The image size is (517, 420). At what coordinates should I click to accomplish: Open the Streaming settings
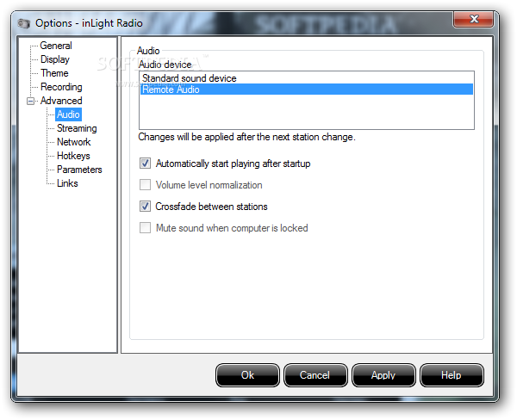pyautogui.click(x=77, y=128)
